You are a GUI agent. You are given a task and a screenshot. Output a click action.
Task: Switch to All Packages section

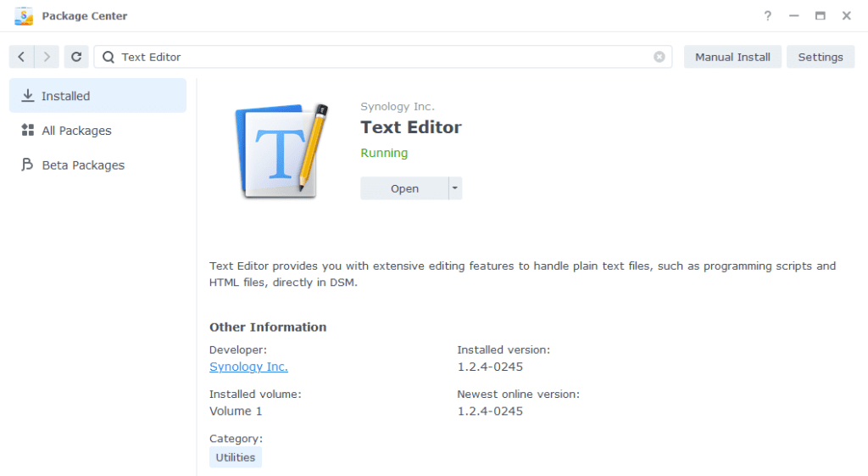[98, 131]
